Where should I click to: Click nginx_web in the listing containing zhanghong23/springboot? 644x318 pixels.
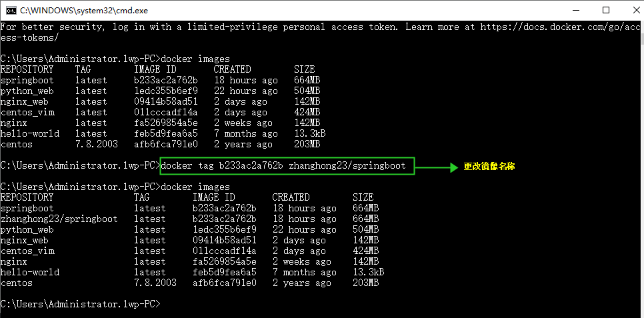(24, 241)
